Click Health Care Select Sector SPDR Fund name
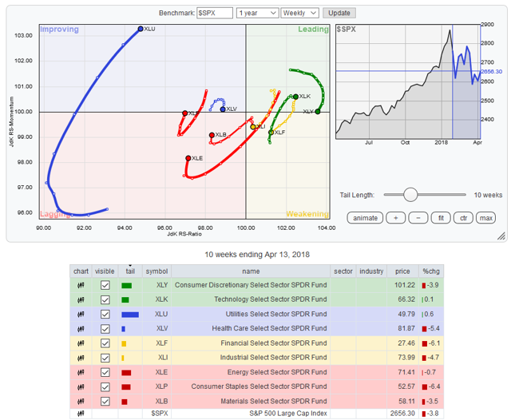511x420 pixels. pyautogui.click(x=269, y=328)
